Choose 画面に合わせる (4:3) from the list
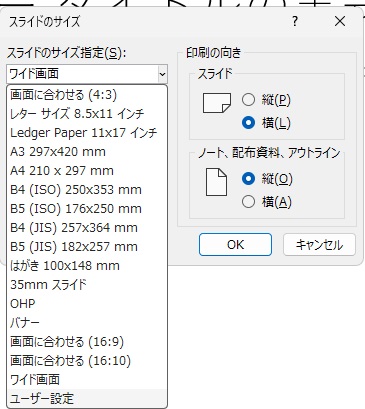The height and width of the screenshot is (409, 365). [x=87, y=95]
